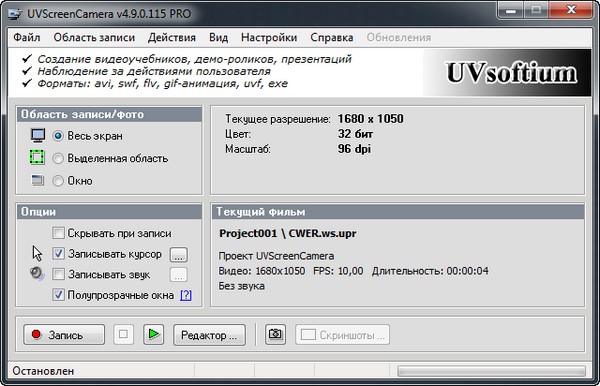The height and width of the screenshot is (386, 600).
Task: Enable Скрывать при записи checkbox
Action: 58,233
